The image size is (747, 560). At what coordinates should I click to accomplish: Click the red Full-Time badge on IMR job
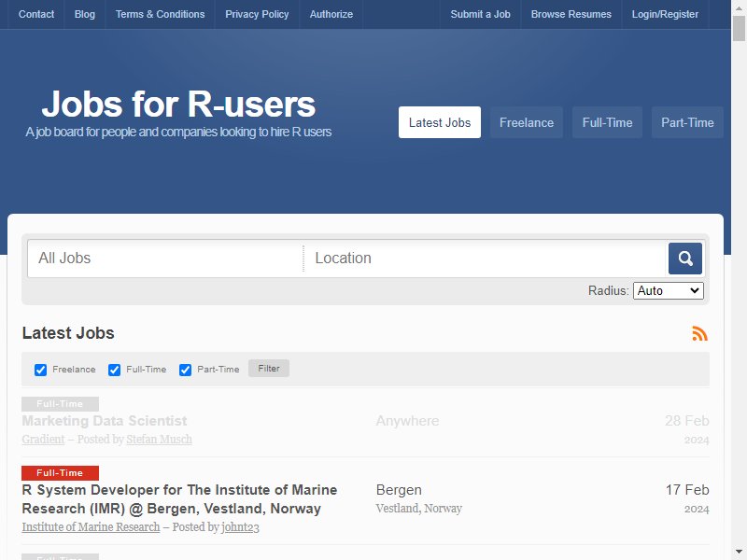pos(60,473)
